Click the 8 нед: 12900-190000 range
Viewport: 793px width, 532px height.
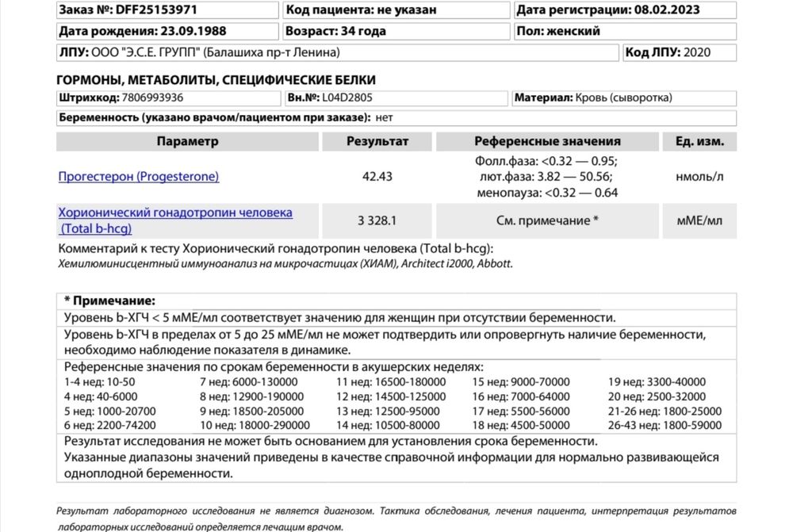click(x=252, y=396)
